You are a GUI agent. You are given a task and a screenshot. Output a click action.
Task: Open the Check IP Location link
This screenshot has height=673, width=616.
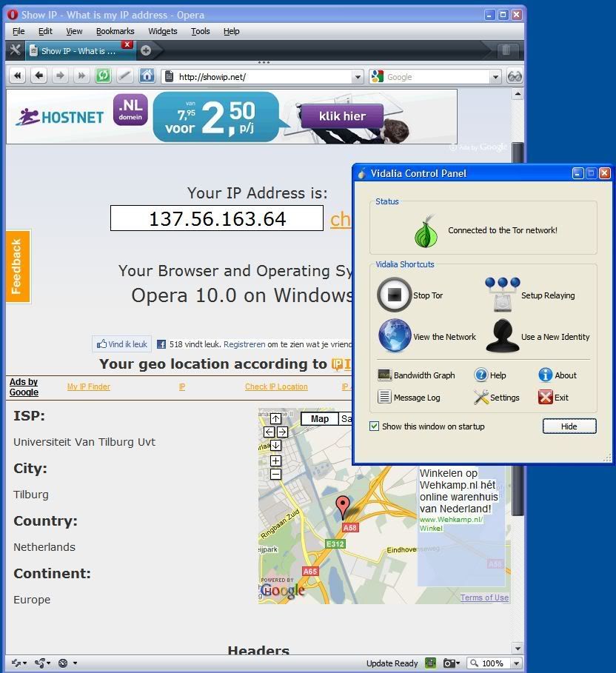(276, 386)
